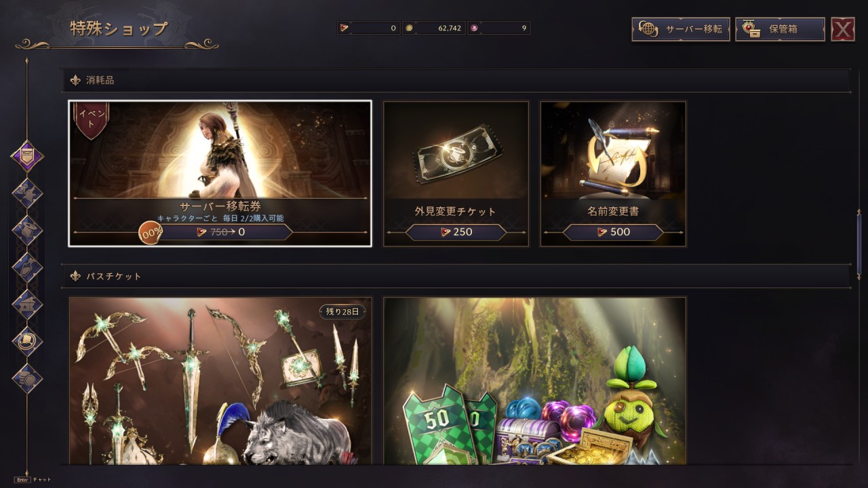The width and height of the screenshot is (868, 488).
Task: Open the potion bottle category icon
Action: (27, 268)
